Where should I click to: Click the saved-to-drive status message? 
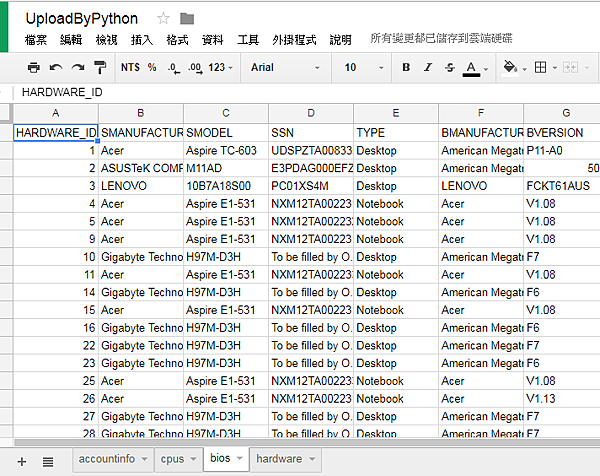tap(441, 38)
